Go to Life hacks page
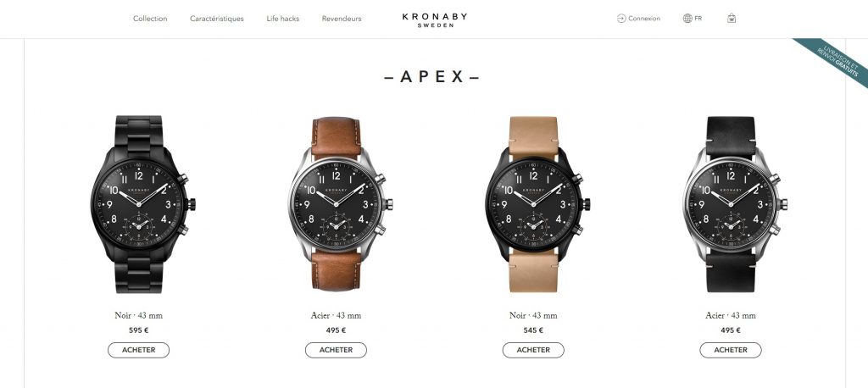This screenshot has width=868, height=388. [x=282, y=19]
